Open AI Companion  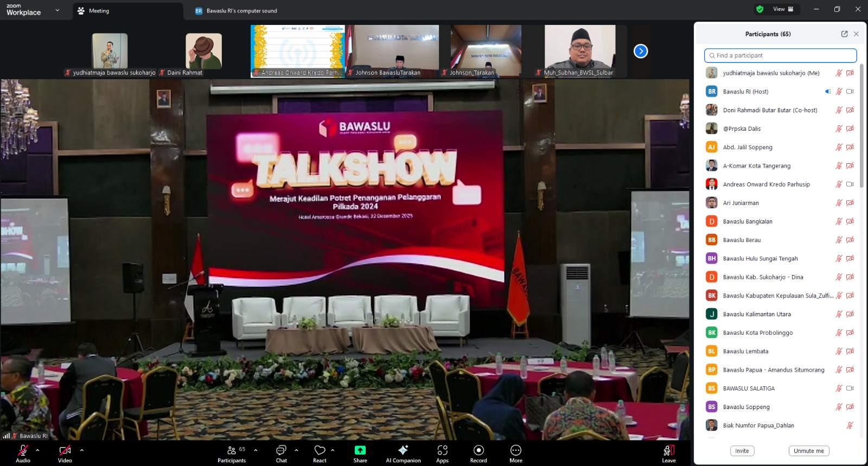tap(403, 454)
